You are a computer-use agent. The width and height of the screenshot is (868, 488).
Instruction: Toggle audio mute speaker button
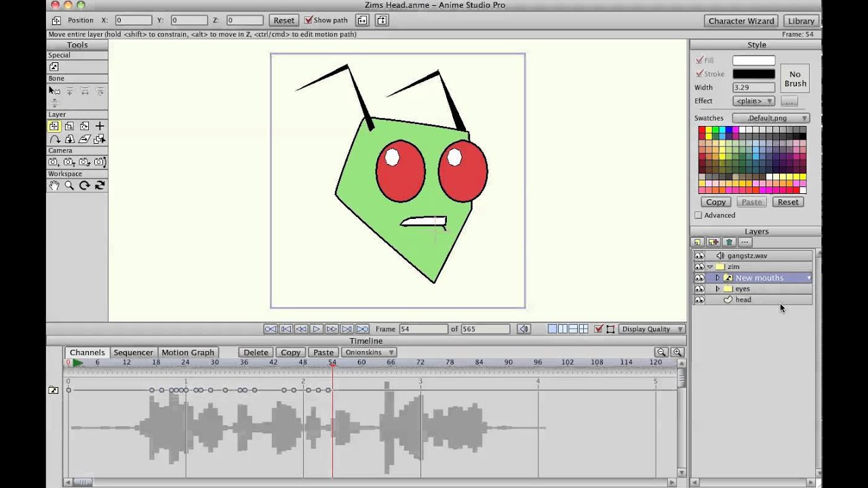524,329
